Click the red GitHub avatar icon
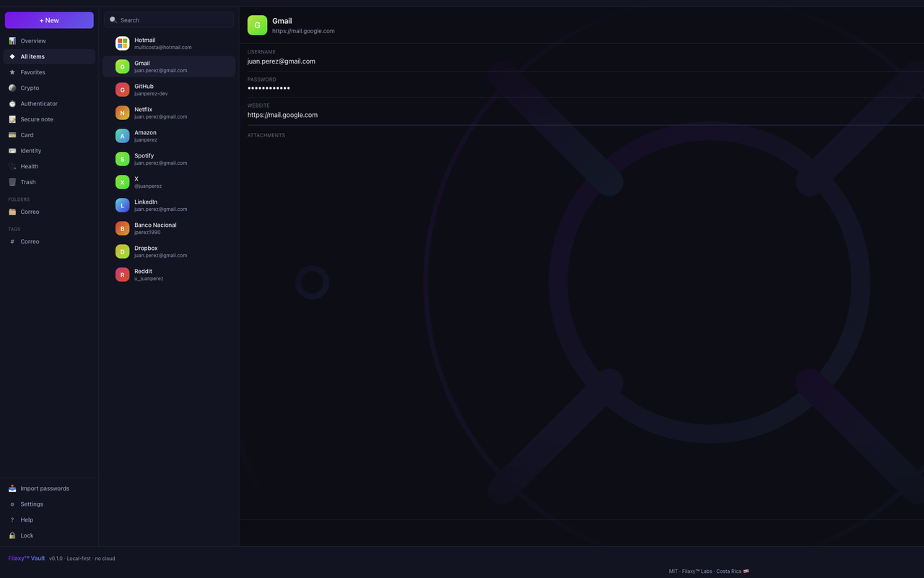 click(123, 90)
